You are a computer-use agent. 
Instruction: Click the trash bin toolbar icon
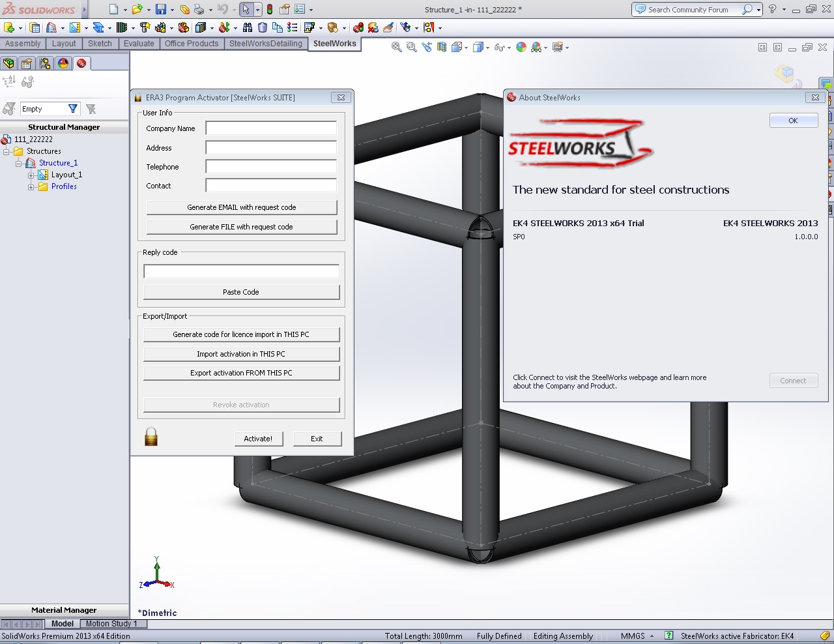(x=263, y=27)
